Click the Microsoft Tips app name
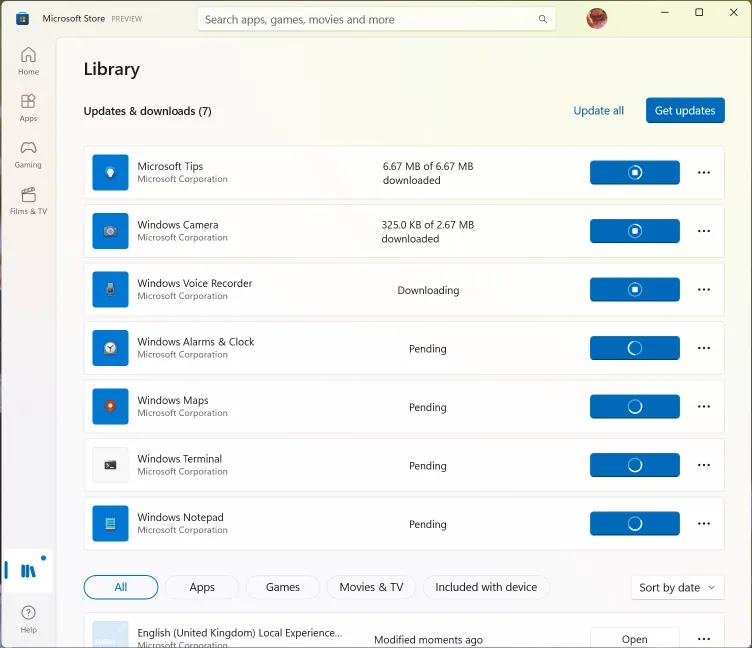The image size is (752, 648). point(170,166)
